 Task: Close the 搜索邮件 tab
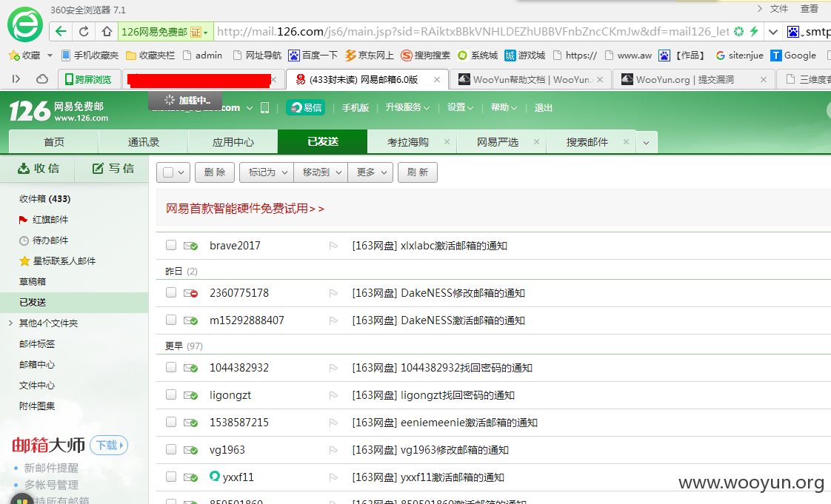coord(626,142)
